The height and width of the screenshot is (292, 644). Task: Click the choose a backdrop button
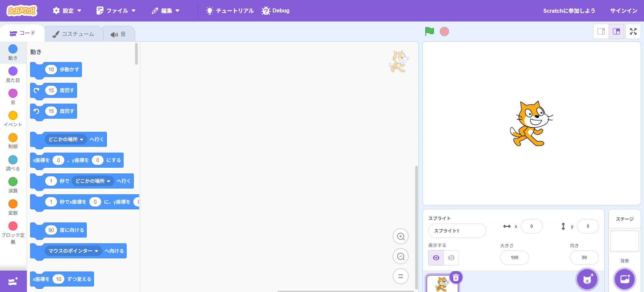[625, 279]
